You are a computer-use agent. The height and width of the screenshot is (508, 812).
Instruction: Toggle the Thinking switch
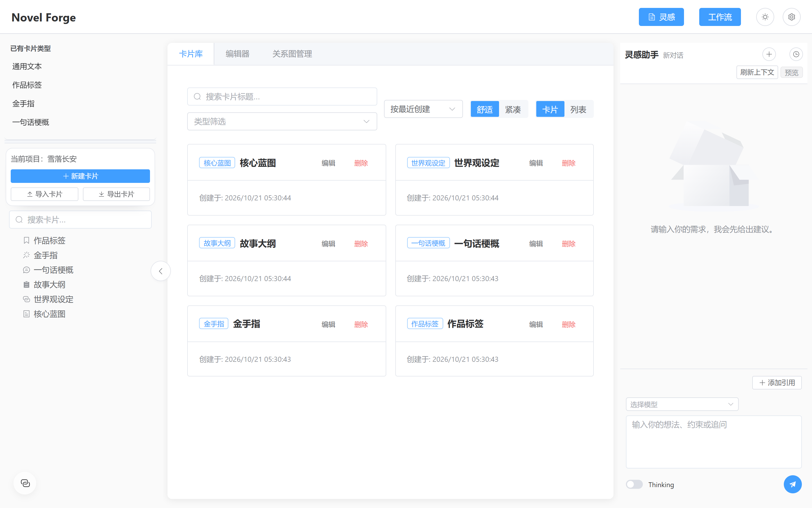click(x=634, y=484)
